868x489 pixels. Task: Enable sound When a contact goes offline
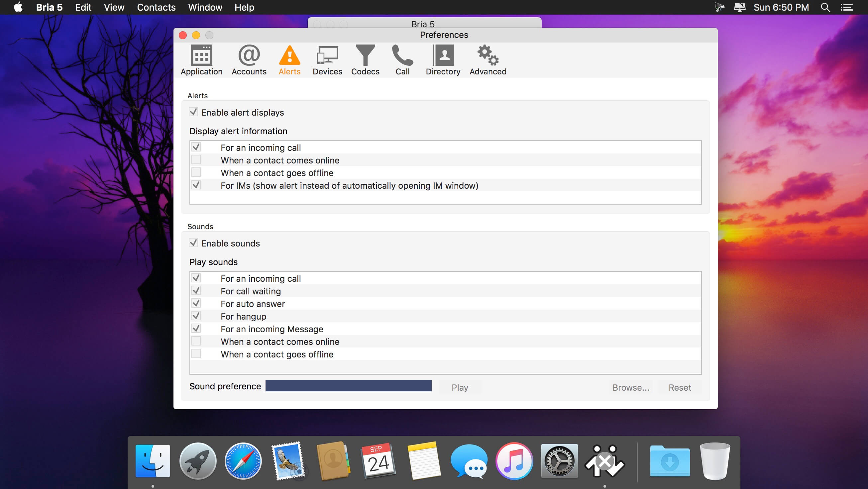click(196, 353)
